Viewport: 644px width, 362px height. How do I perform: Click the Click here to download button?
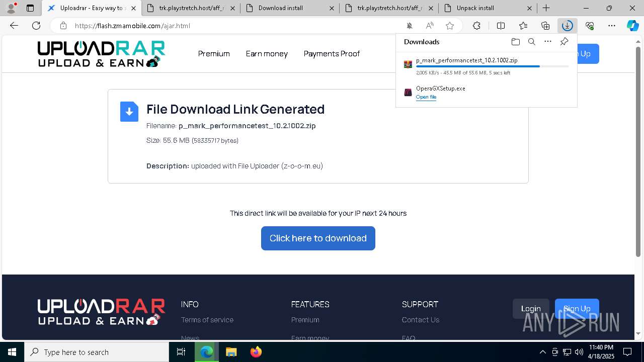(x=318, y=238)
